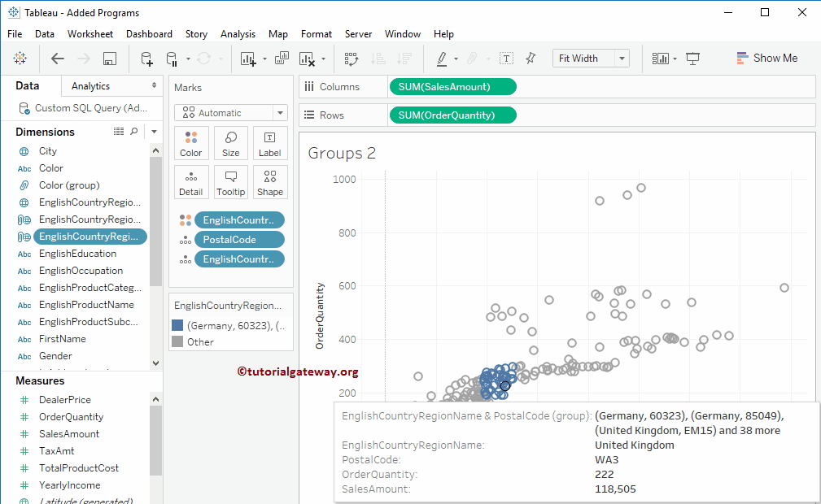
Task: Open the Dimensions pane dropdown arrow
Action: pos(154,132)
